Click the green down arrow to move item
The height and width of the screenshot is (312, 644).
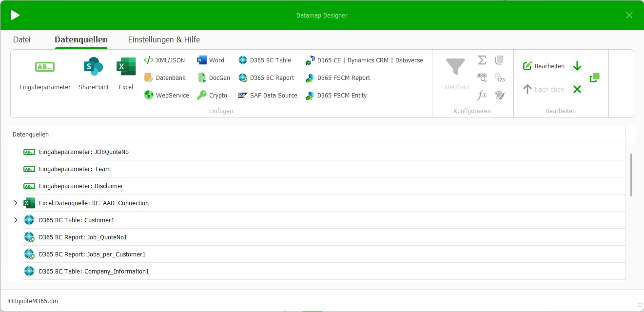click(577, 65)
